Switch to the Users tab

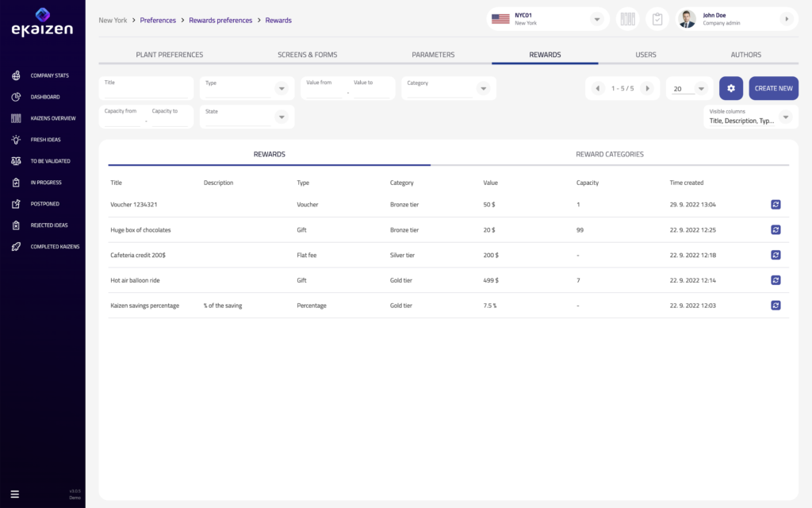645,55
